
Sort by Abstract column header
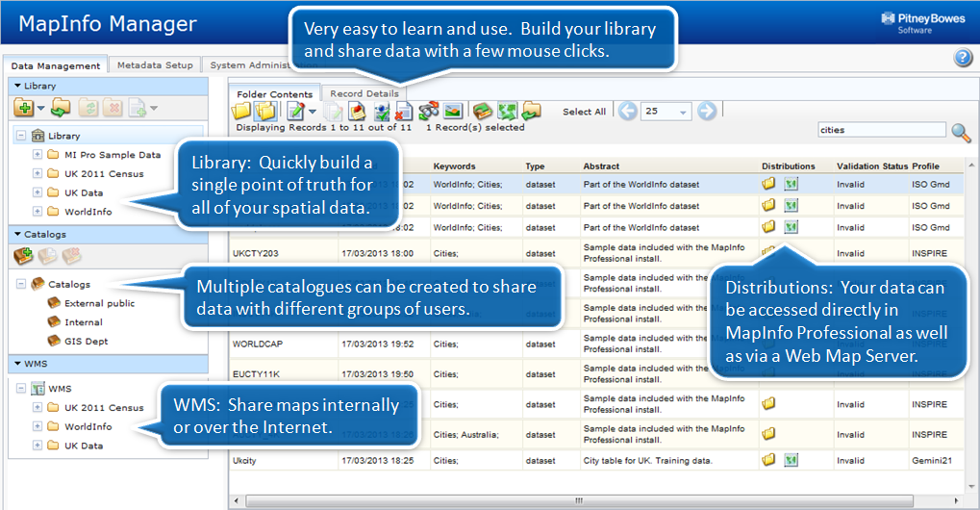601,166
